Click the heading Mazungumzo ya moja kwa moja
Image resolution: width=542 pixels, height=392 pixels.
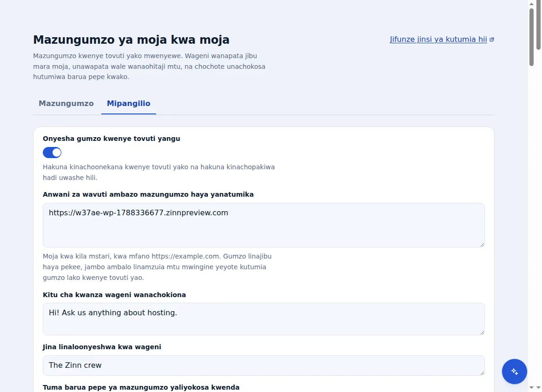[x=132, y=40]
